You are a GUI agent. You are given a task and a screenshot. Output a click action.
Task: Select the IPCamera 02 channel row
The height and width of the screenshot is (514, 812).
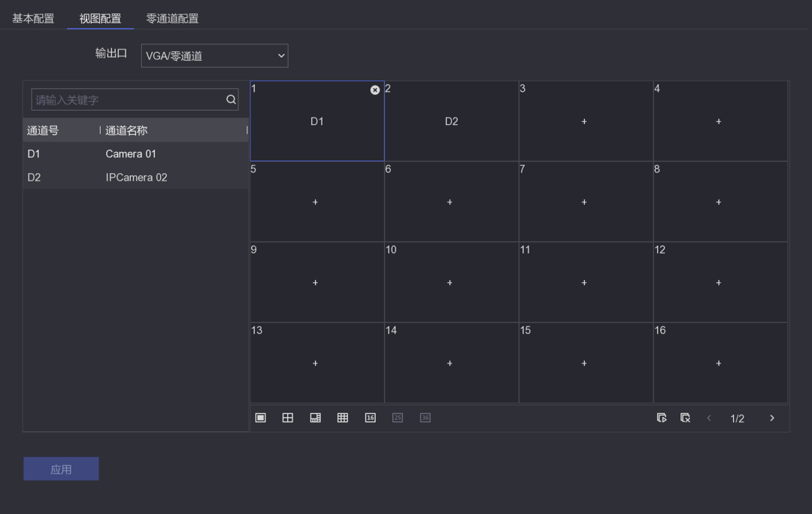click(x=135, y=178)
